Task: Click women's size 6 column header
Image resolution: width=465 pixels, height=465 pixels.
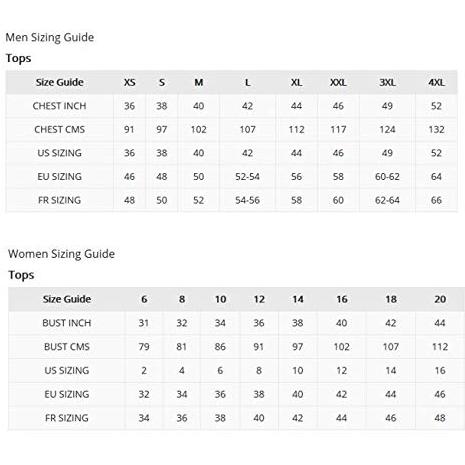Action: pyautogui.click(x=144, y=299)
